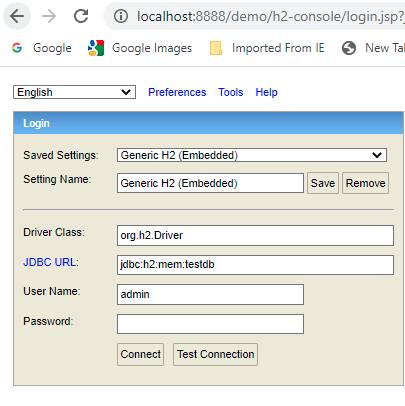405x406 pixels.
Task: Click the Remove setting button
Action: (x=365, y=183)
